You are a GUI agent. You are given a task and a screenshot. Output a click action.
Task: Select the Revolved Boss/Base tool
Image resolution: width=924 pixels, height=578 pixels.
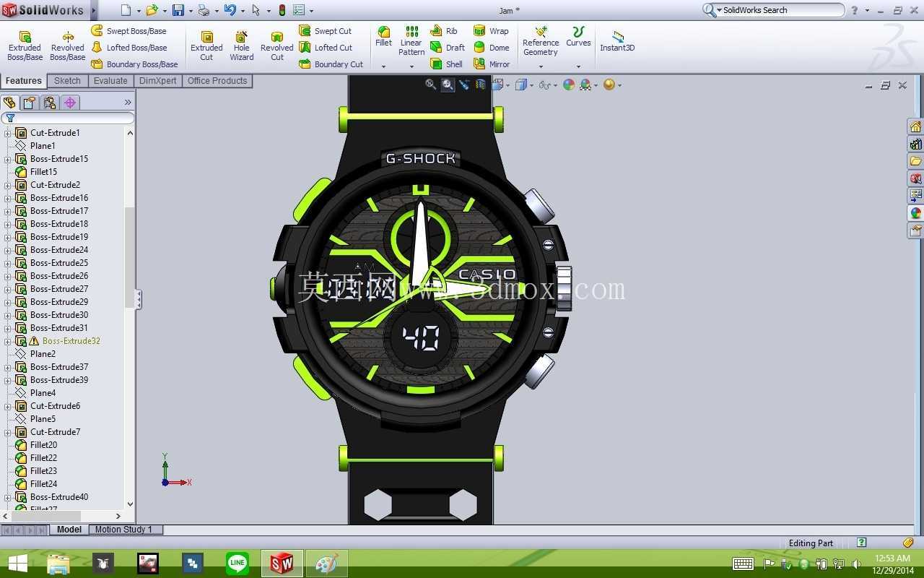coord(68,46)
